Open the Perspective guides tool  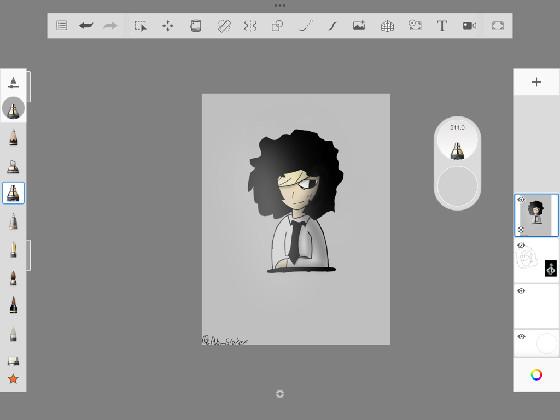[x=387, y=26]
